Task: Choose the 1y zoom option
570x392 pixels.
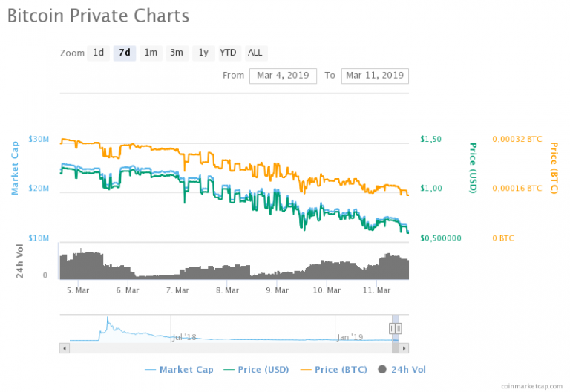Action: pos(203,53)
